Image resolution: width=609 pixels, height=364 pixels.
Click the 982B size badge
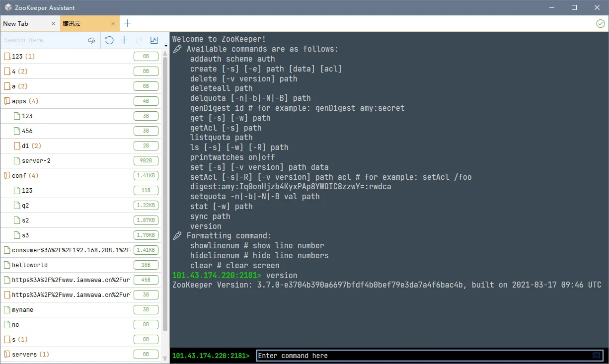point(146,161)
